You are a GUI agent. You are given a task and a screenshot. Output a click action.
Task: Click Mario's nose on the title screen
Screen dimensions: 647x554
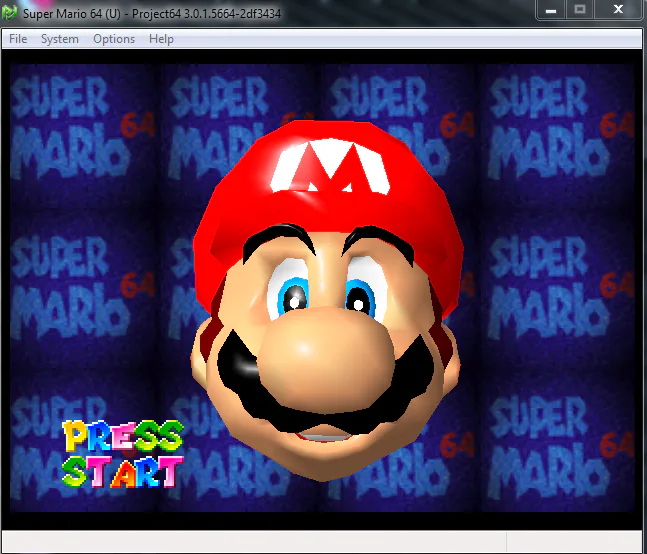326,358
